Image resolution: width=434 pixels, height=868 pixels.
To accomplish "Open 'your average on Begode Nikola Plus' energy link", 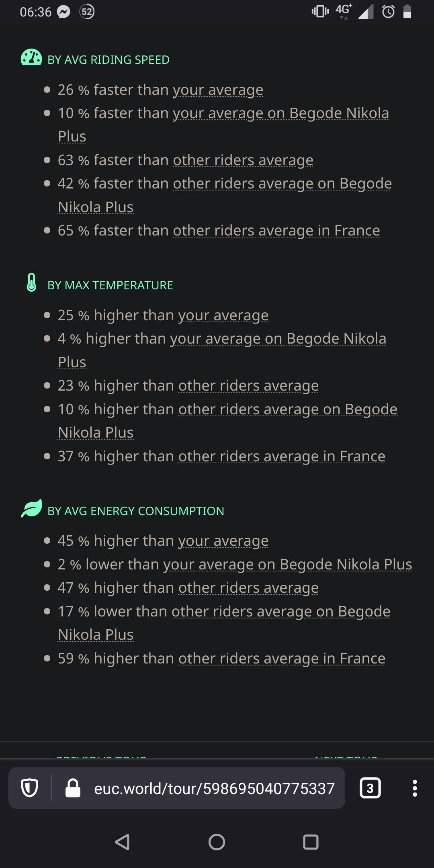I will 288,565.
